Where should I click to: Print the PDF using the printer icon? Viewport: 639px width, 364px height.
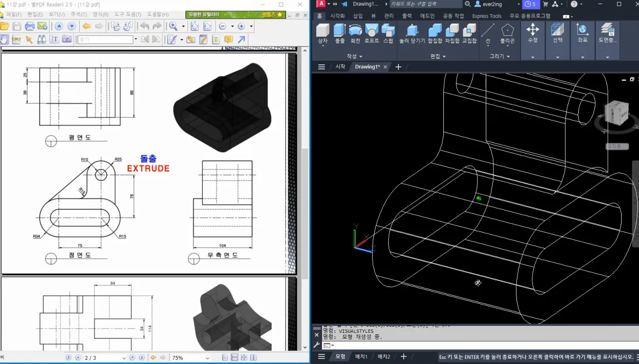pos(30,26)
